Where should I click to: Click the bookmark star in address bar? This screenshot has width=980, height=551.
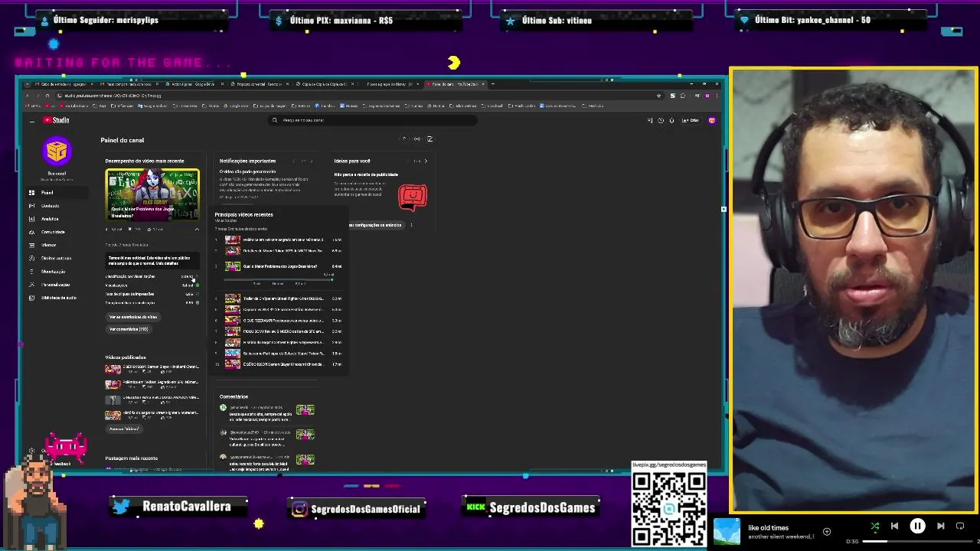tap(658, 96)
